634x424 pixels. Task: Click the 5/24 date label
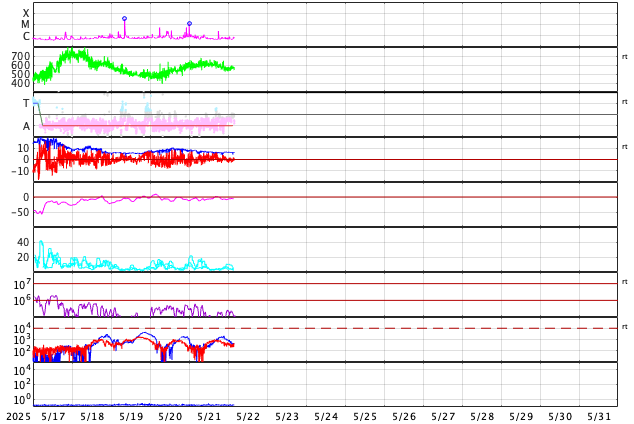[326, 417]
